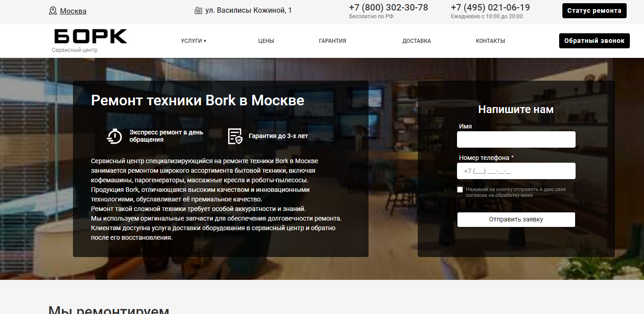Click the address ул. Василисы Кожиной, 1
This screenshot has height=314, width=644.
pos(249,10)
